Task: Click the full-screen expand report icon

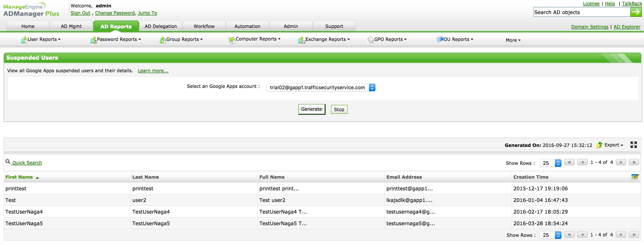Action: tap(633, 145)
